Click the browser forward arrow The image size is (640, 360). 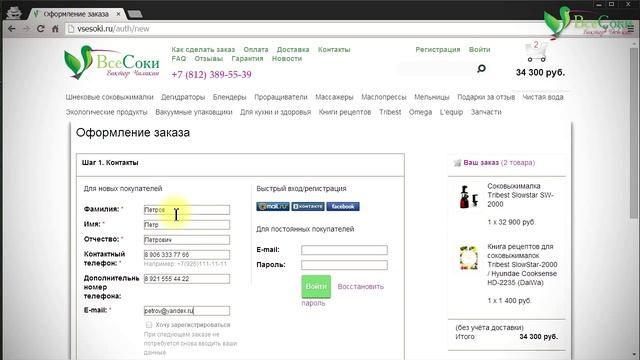coord(27,29)
